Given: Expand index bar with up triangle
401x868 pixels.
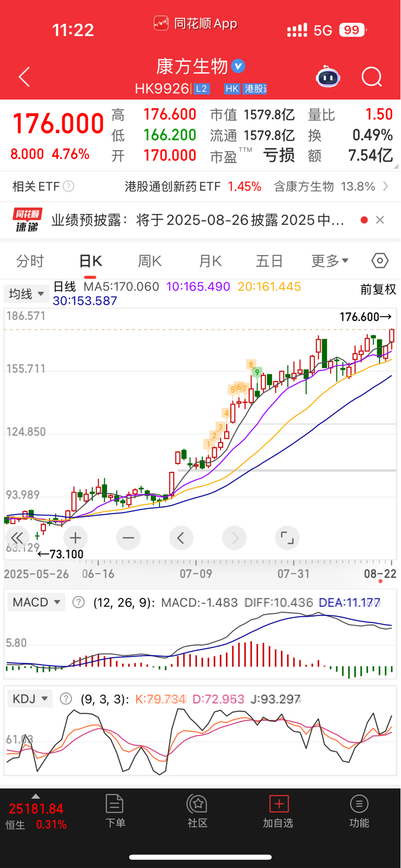Looking at the screenshot, I should [35, 796].
